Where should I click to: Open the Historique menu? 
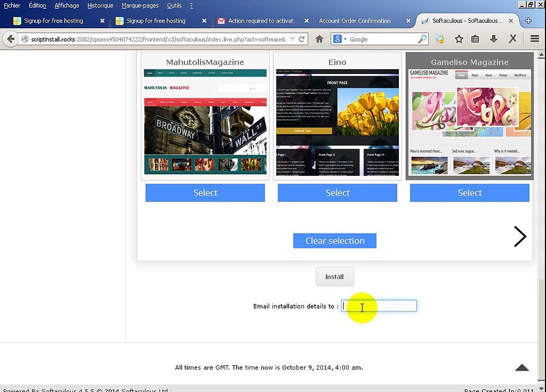[x=100, y=5]
